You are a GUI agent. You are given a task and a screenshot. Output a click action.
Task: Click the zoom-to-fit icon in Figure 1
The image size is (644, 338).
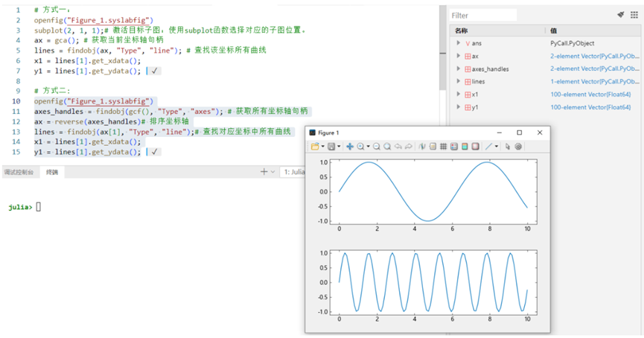click(387, 147)
